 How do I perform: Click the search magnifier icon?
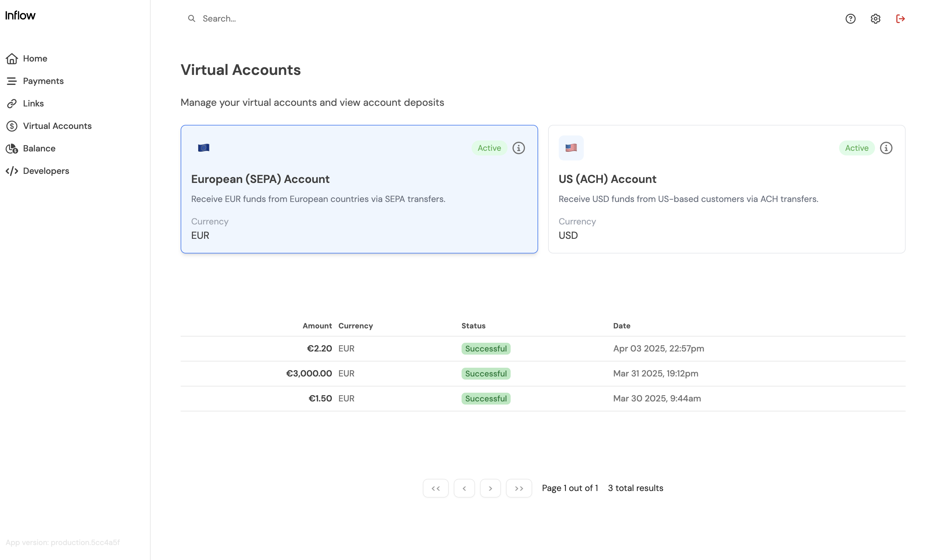tap(192, 18)
